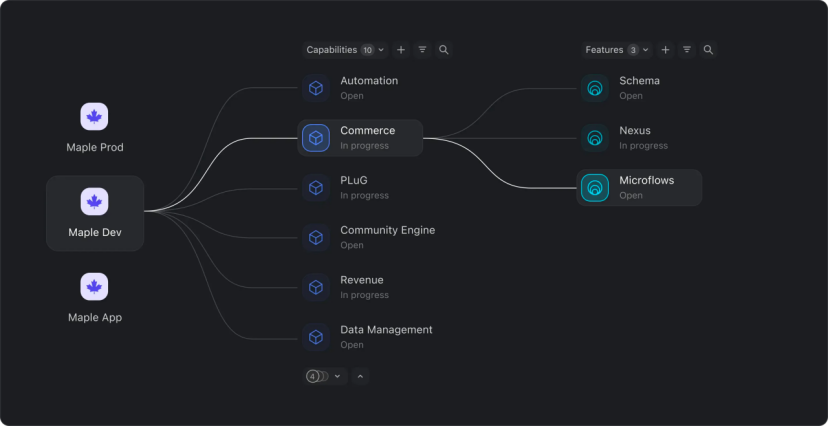Click the In progress status under Revenue

(x=364, y=295)
